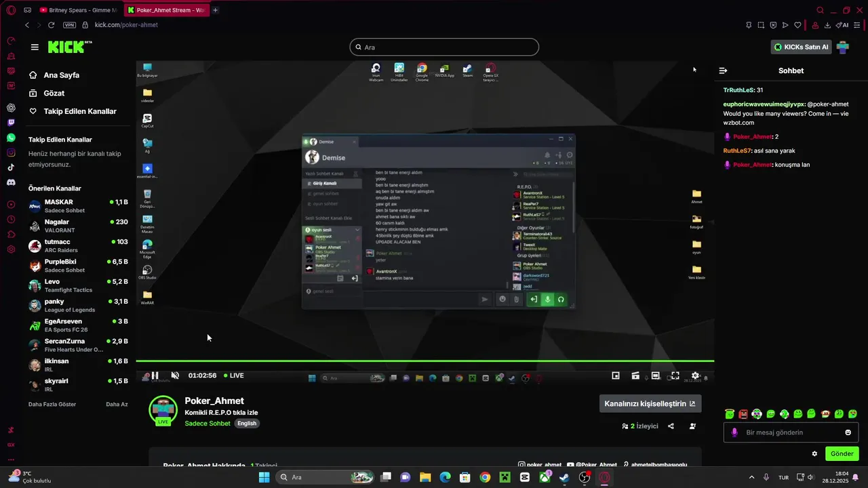Image resolution: width=868 pixels, height=488 pixels.
Task: Open Twitch in Opera sidebar
Action: pyautogui.click(x=11, y=123)
